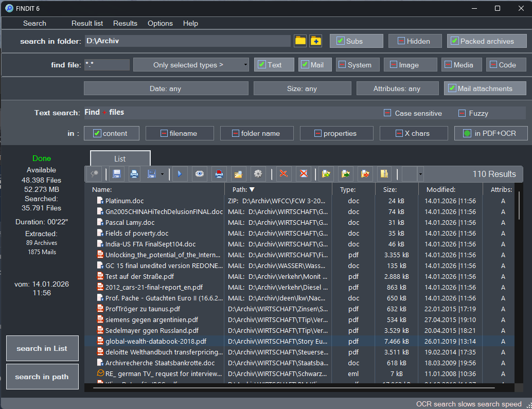The image size is (532, 409).
Task: Open the Result list menu
Action: click(87, 23)
